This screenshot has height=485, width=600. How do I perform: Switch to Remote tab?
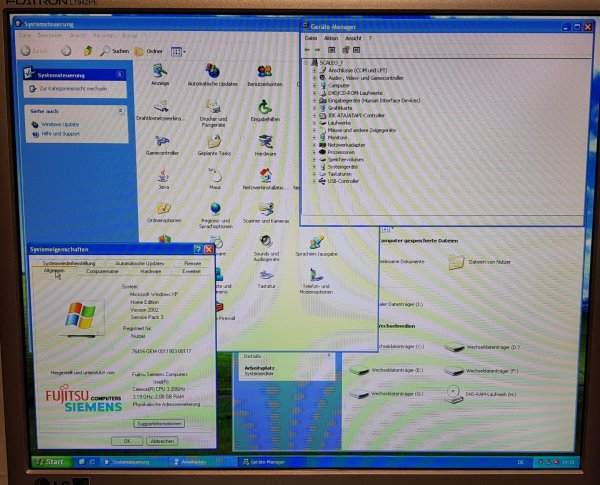(x=192, y=263)
